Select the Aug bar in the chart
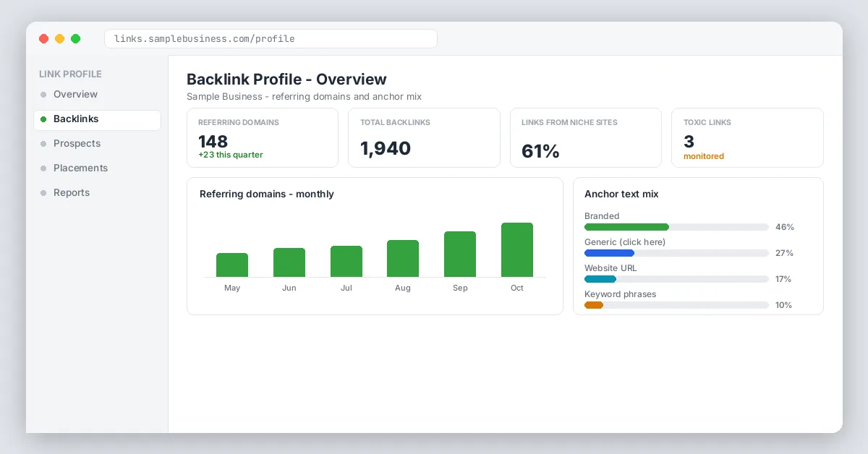The image size is (868, 454). click(403, 259)
